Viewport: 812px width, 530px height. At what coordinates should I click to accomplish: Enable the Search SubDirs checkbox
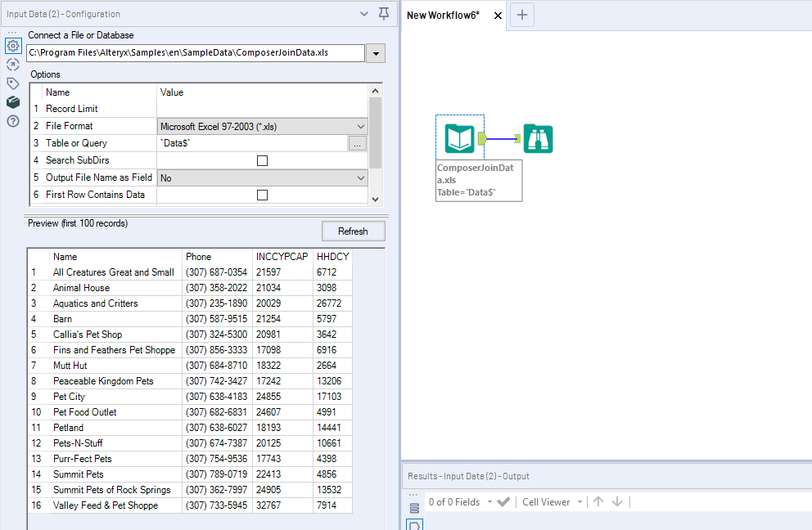[262, 161]
